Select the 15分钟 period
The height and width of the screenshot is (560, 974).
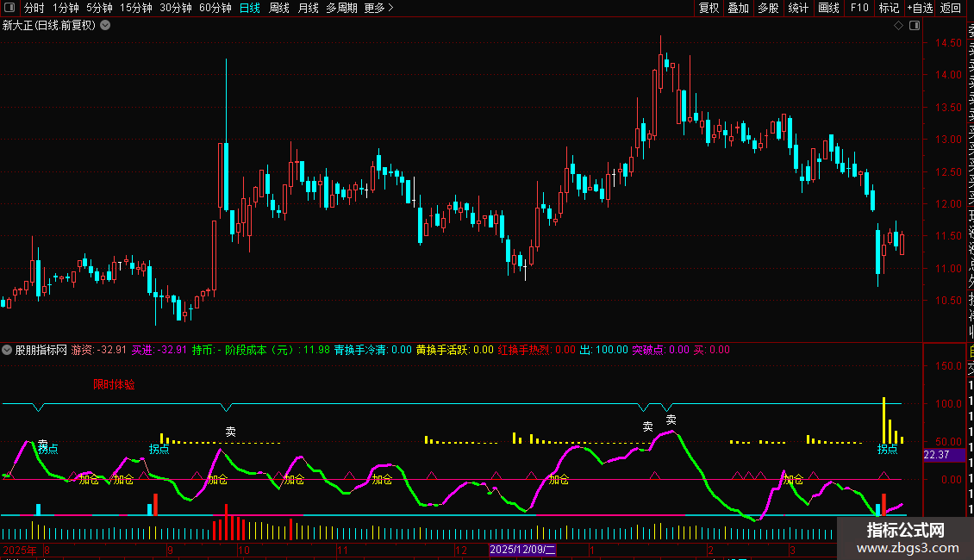coord(136,8)
